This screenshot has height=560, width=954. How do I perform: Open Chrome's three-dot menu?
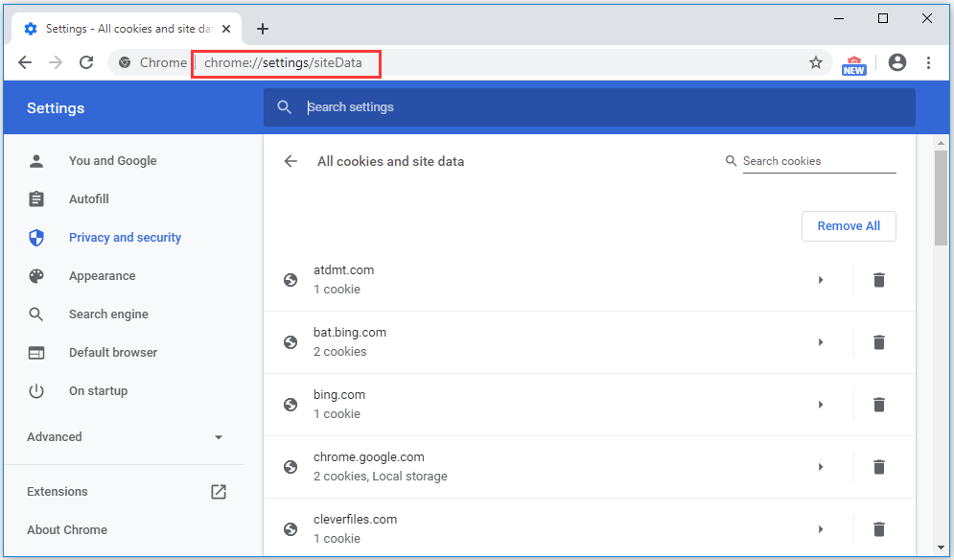[x=928, y=62]
